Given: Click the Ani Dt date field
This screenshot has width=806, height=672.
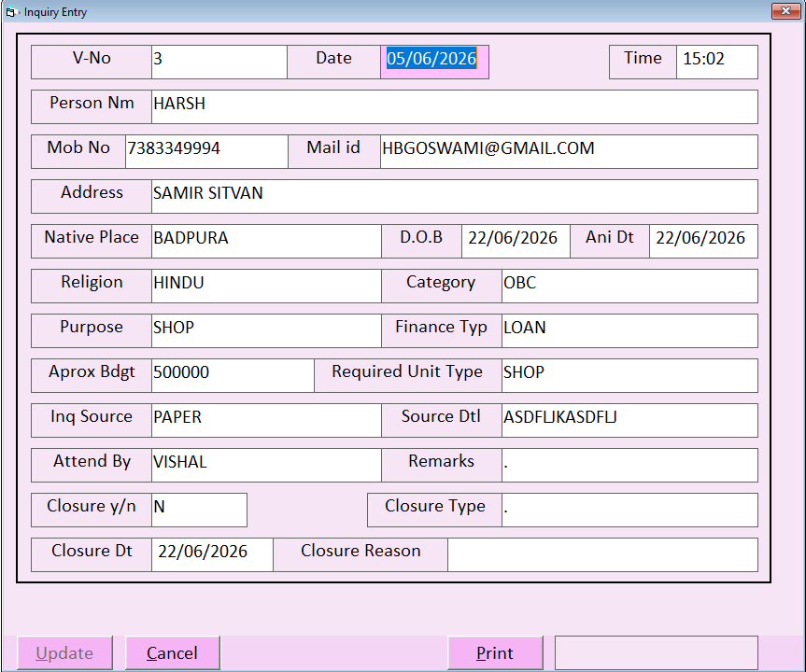Looking at the screenshot, I should pyautogui.click(x=703, y=241).
